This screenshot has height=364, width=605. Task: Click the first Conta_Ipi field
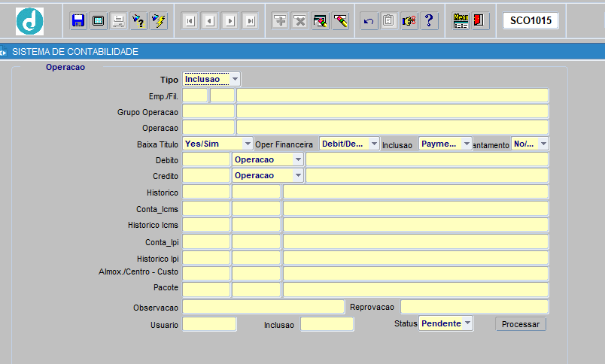(206, 241)
